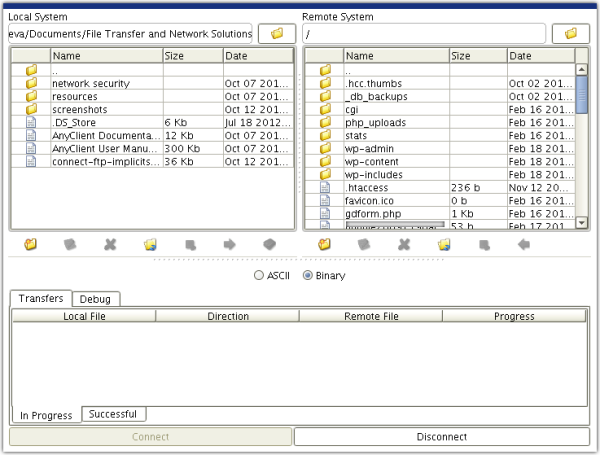Click the remote rename icon beside the delete X
The image size is (600, 455).
[364, 244]
